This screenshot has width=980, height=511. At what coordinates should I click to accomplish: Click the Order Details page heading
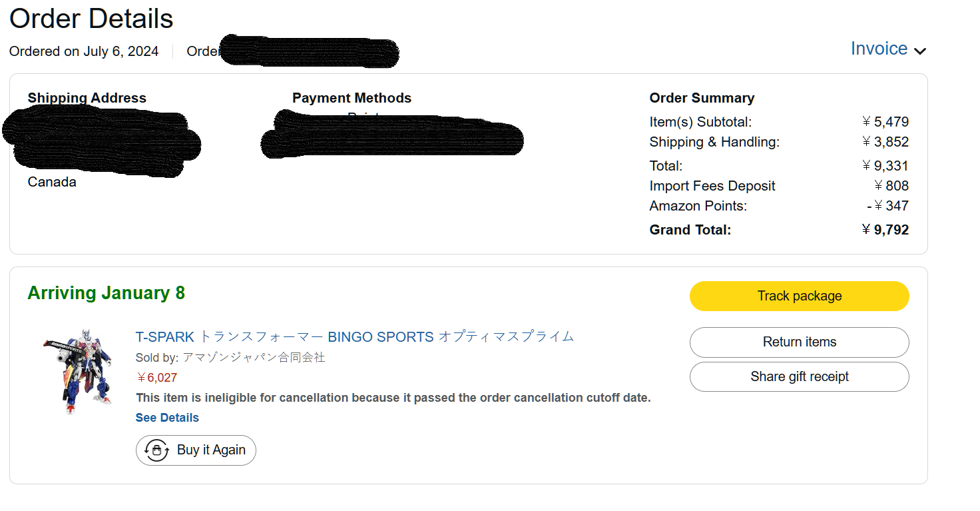[x=91, y=19]
